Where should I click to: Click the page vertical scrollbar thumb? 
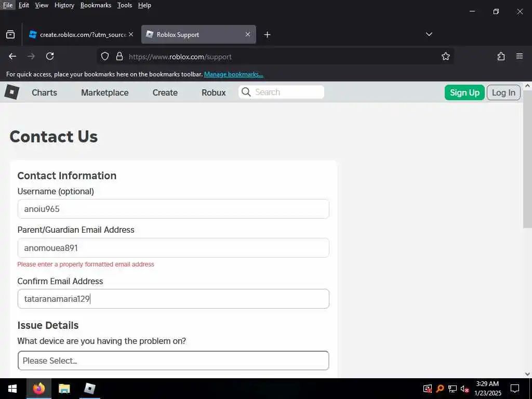(527, 159)
